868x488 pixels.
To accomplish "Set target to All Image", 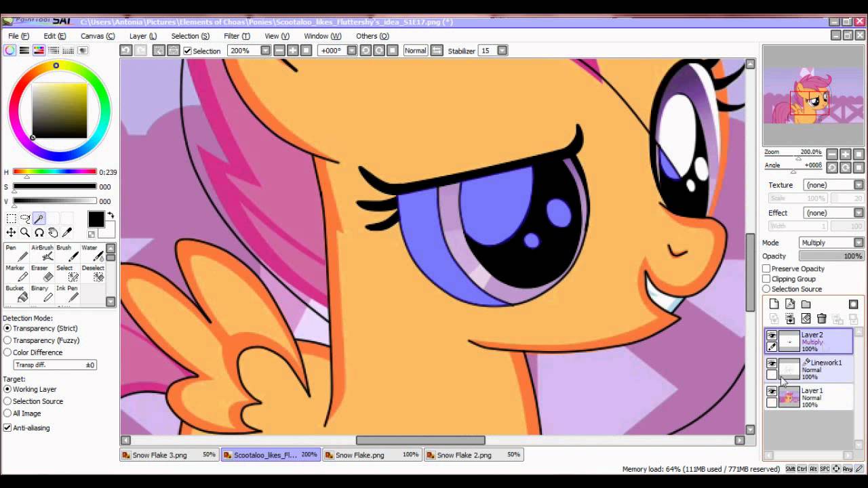I will point(7,413).
